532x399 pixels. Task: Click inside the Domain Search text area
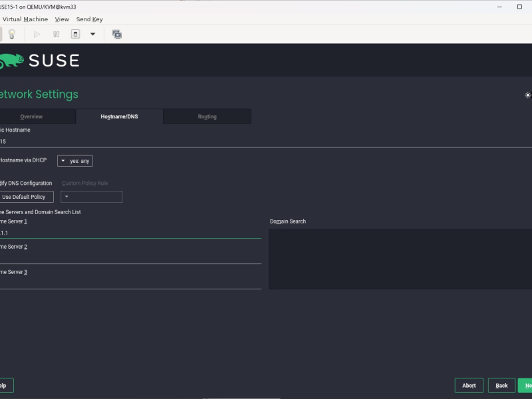point(400,259)
